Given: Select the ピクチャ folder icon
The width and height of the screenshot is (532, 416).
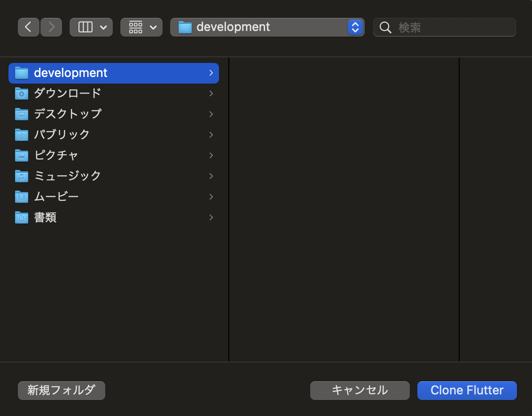Looking at the screenshot, I should (x=22, y=155).
